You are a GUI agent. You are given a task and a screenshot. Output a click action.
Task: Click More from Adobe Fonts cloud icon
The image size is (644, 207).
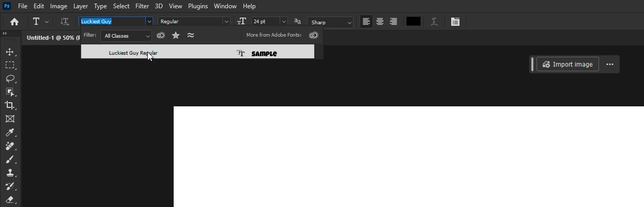[x=313, y=36]
